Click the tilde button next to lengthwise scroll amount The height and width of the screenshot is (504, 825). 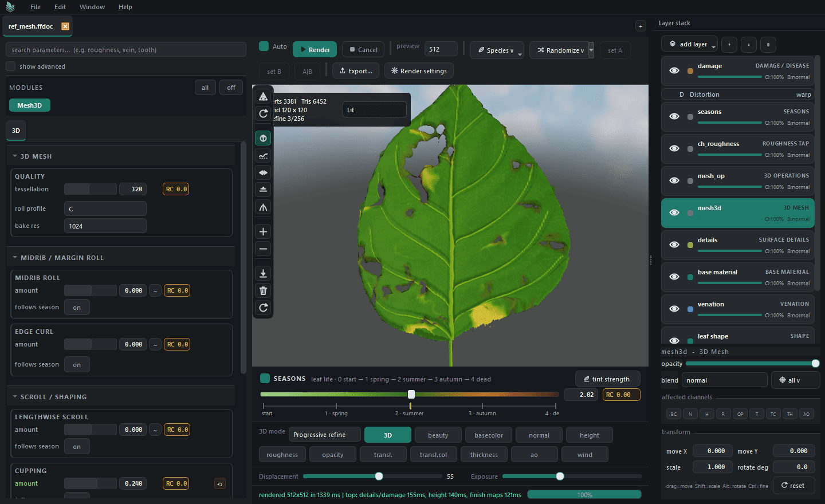[x=155, y=430]
